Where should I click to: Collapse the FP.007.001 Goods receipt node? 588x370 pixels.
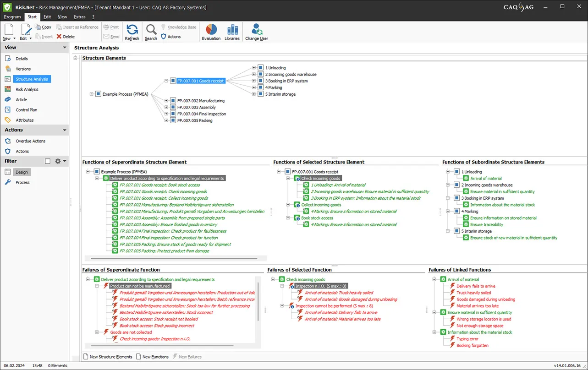click(166, 81)
